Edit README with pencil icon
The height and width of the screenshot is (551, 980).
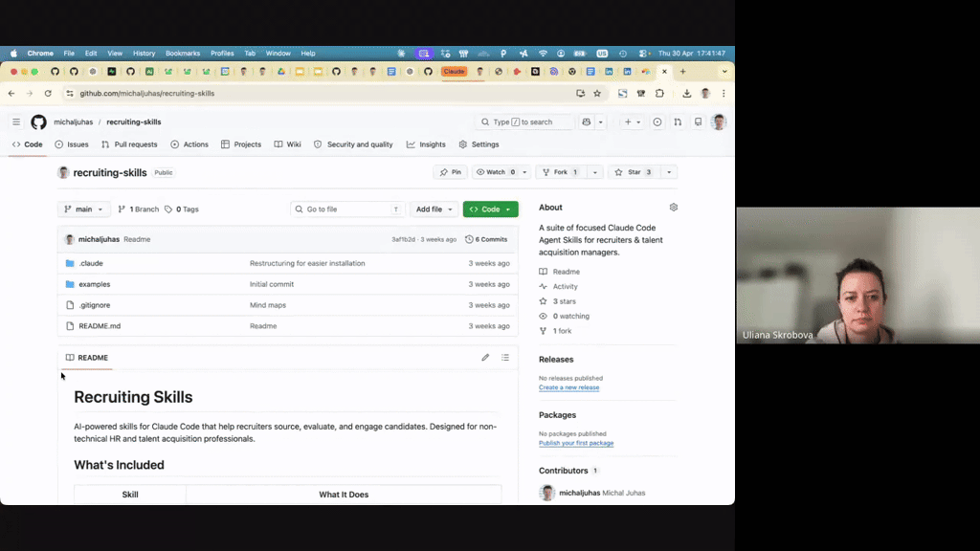click(485, 358)
